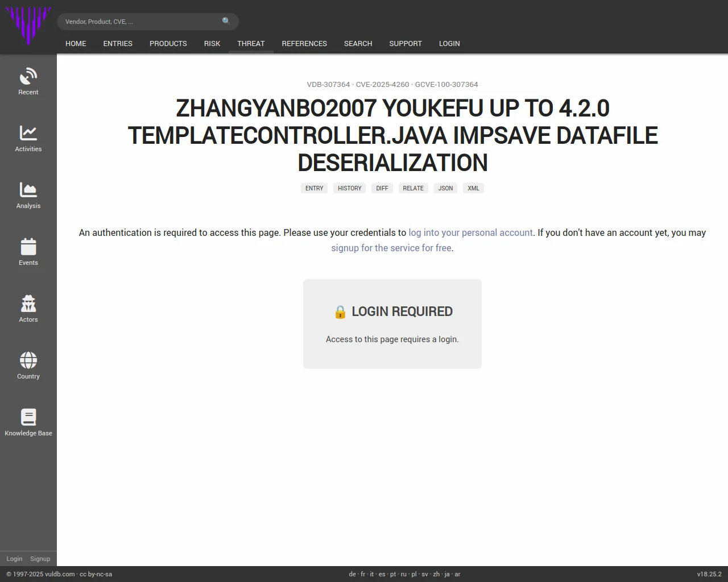
Task: Open the ENTRIES menu
Action: 118,43
